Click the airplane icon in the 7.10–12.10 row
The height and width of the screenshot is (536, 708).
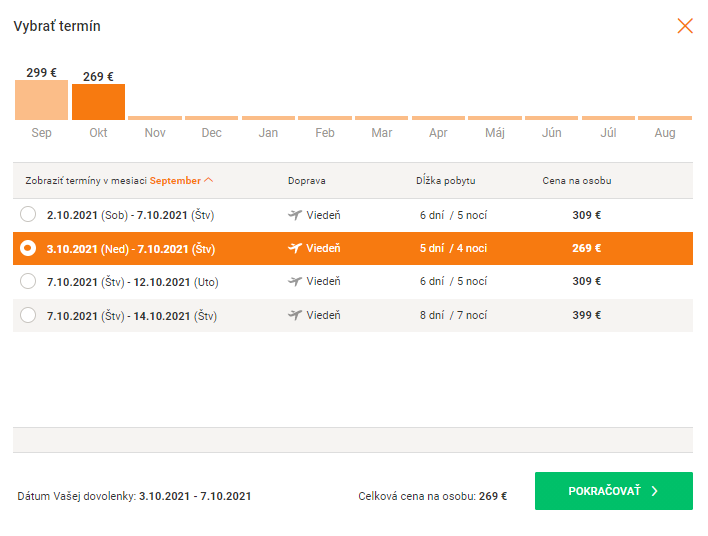coord(295,281)
